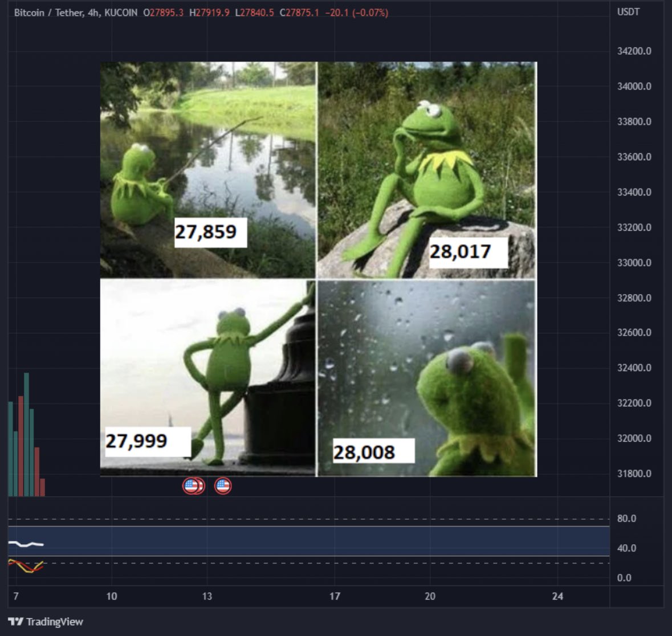672x636 pixels.
Task: Click the 0.0 indicator scale label
Action: (x=624, y=578)
